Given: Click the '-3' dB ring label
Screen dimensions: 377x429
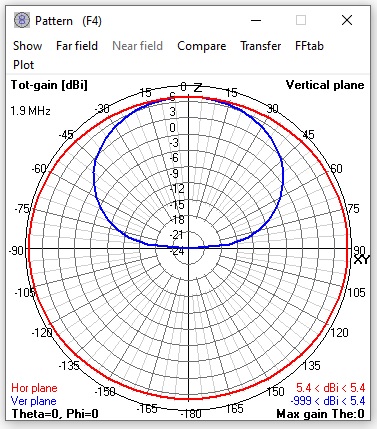Looking at the screenshot, I should (x=174, y=143).
